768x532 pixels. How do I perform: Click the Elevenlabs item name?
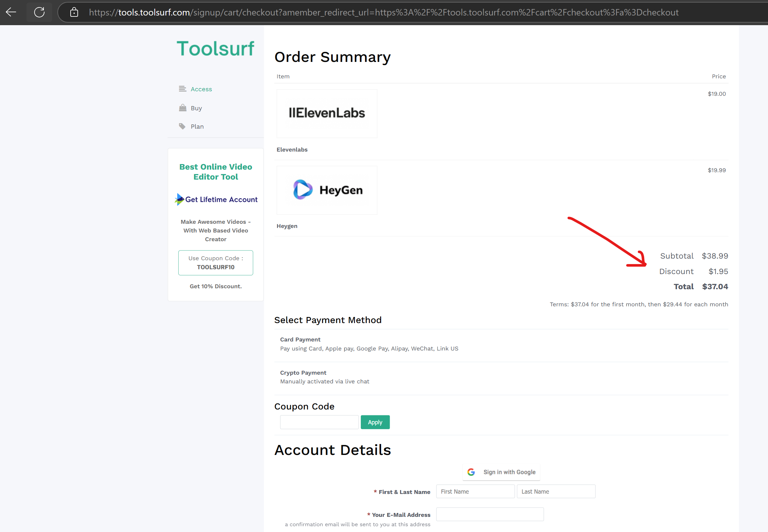[292, 150]
